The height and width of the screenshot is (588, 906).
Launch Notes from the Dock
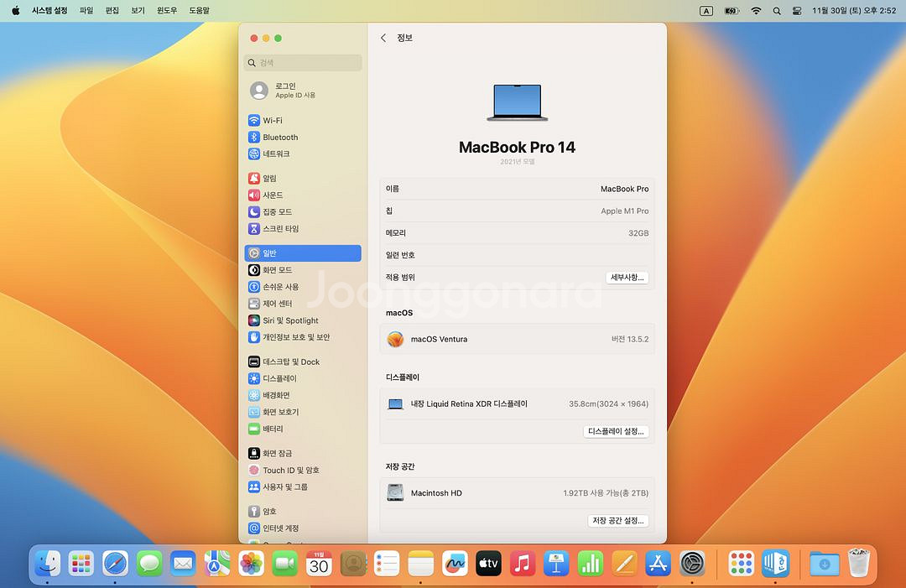pyautogui.click(x=420, y=563)
